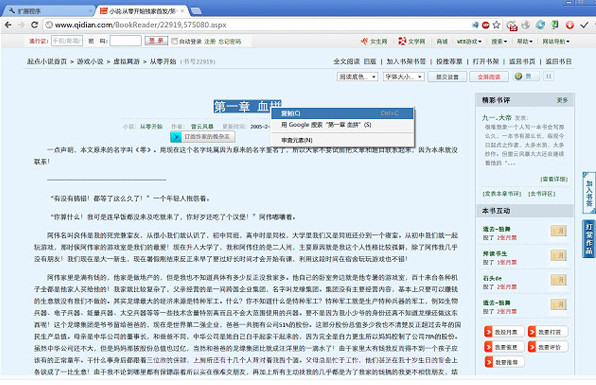This screenshot has width=596, height=385.
Task: Click the red round extension icon
Action: click(569, 25)
